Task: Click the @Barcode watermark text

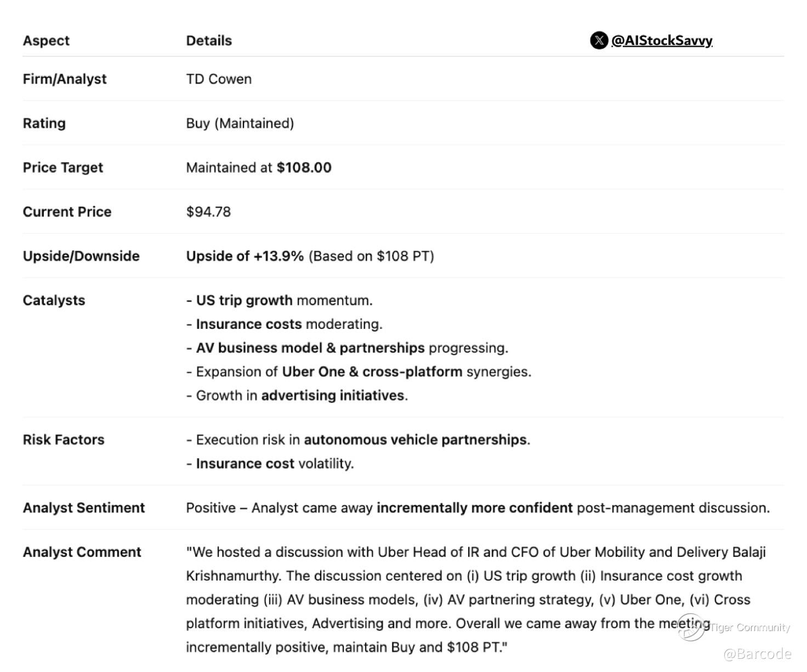Action: pyautogui.click(x=757, y=654)
